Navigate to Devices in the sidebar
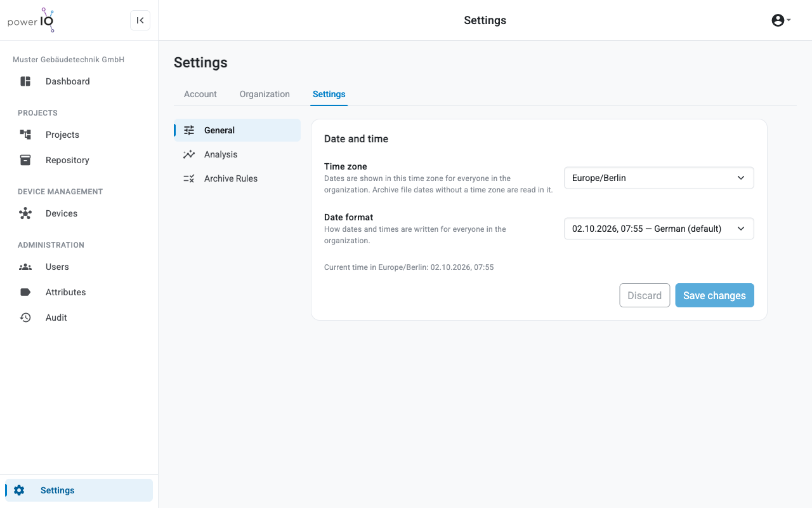 click(x=79, y=213)
